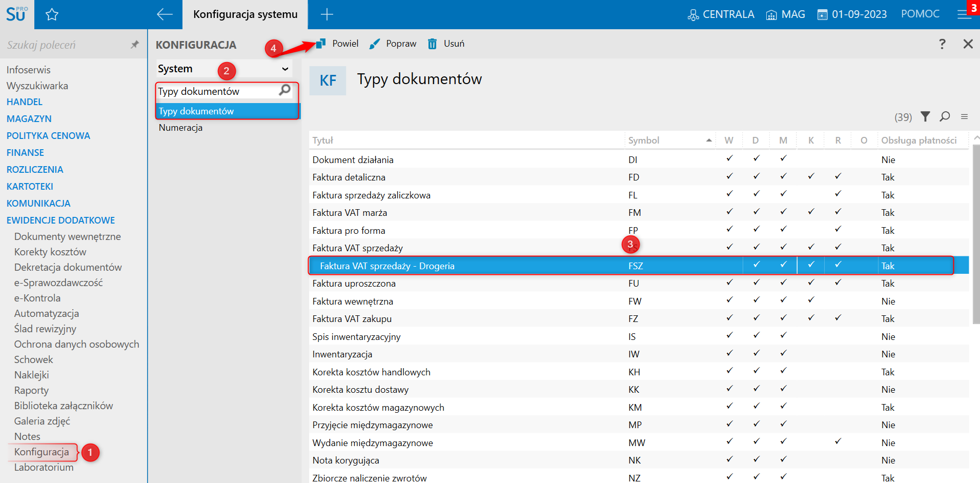Expand the MAGAZYN menu section
Viewport: 980px width, 483px height.
[x=29, y=119]
